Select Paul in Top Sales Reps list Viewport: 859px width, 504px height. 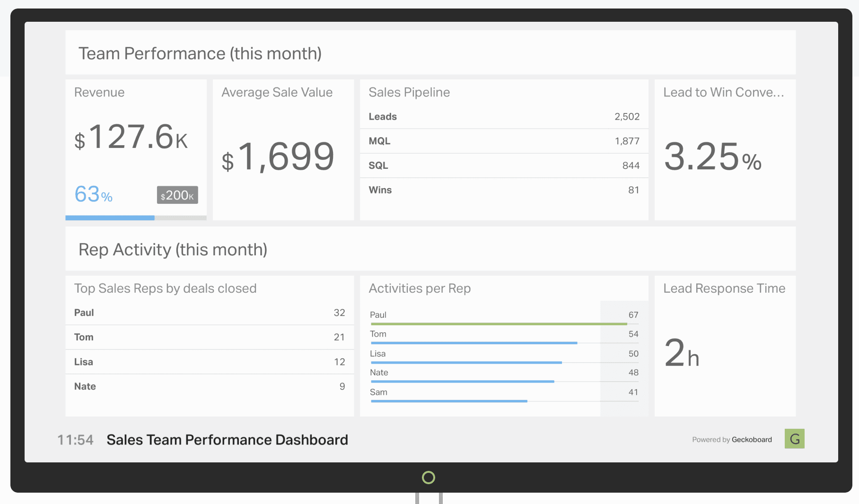84,313
